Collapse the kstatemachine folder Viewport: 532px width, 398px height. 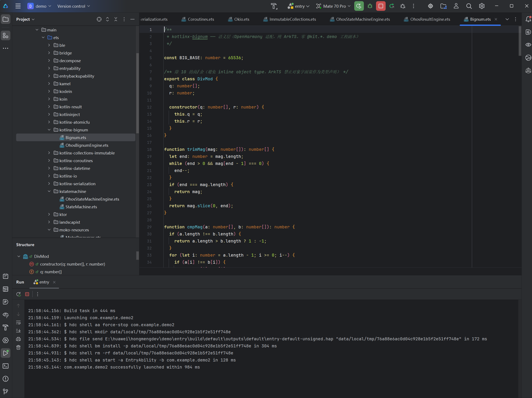click(49, 191)
